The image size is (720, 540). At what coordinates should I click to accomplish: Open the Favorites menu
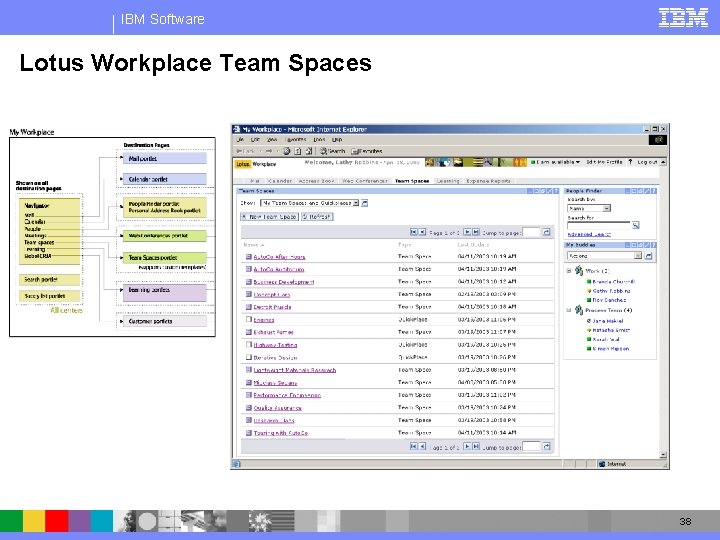click(x=296, y=140)
